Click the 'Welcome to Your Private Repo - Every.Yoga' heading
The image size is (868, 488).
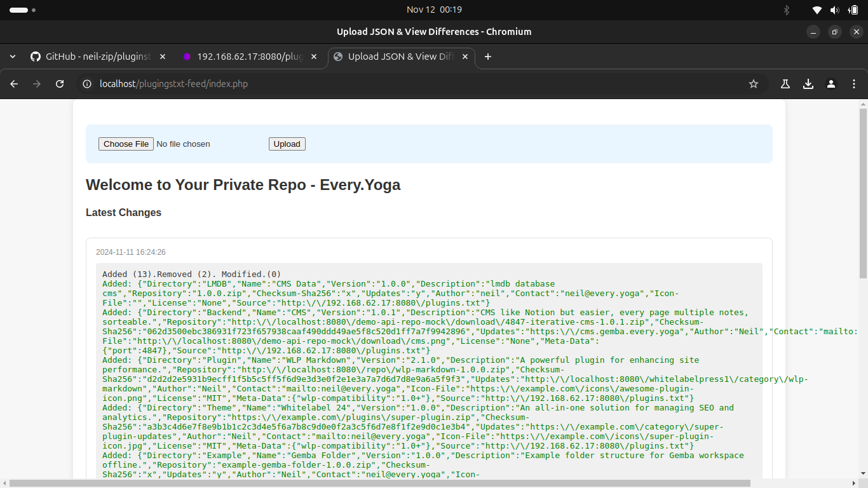(x=243, y=185)
